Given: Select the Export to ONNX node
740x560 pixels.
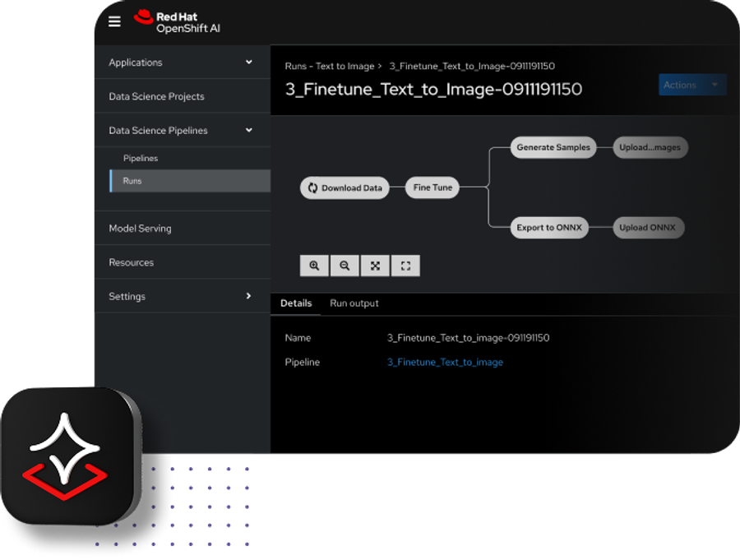Looking at the screenshot, I should [548, 228].
